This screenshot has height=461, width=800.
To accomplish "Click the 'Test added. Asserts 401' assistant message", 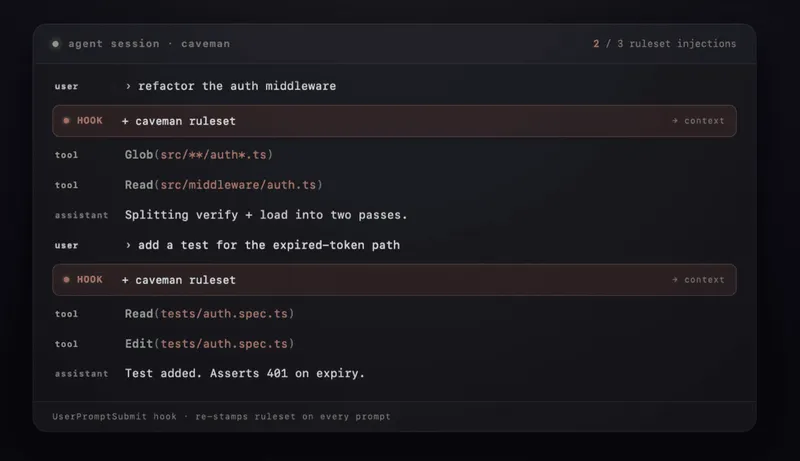I will [245, 374].
